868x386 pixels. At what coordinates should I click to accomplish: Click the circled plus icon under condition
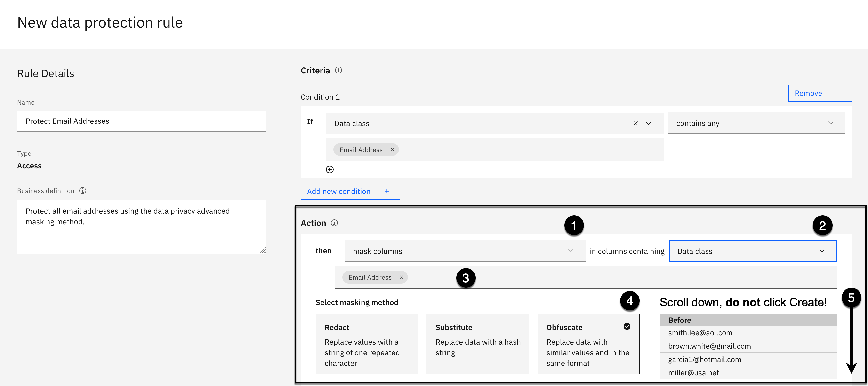[x=330, y=169]
